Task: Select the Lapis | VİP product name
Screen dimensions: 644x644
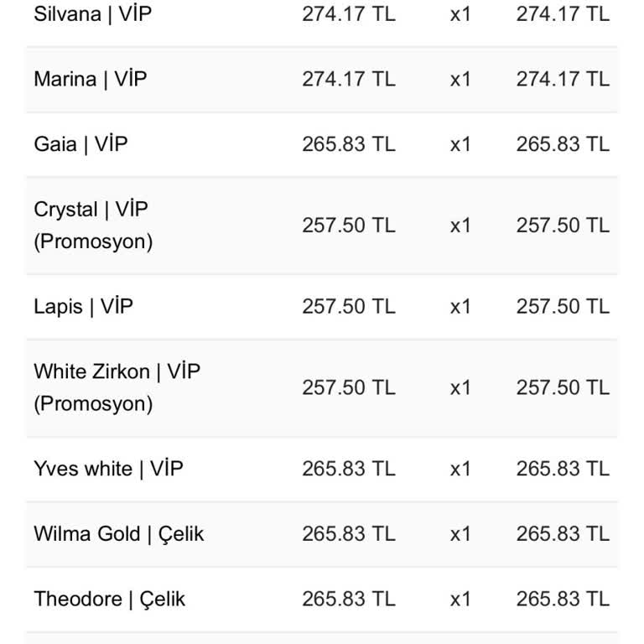Action: click(x=84, y=307)
